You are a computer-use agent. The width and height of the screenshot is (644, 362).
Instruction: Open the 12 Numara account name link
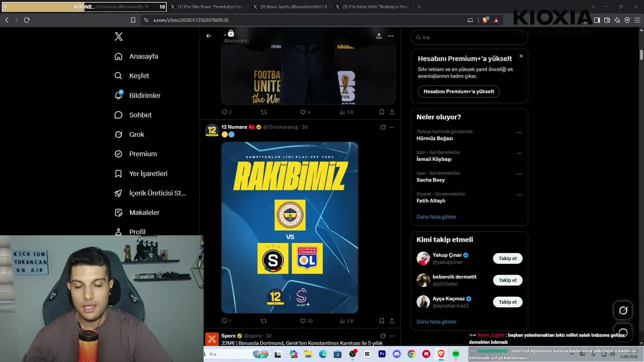pyautogui.click(x=234, y=127)
